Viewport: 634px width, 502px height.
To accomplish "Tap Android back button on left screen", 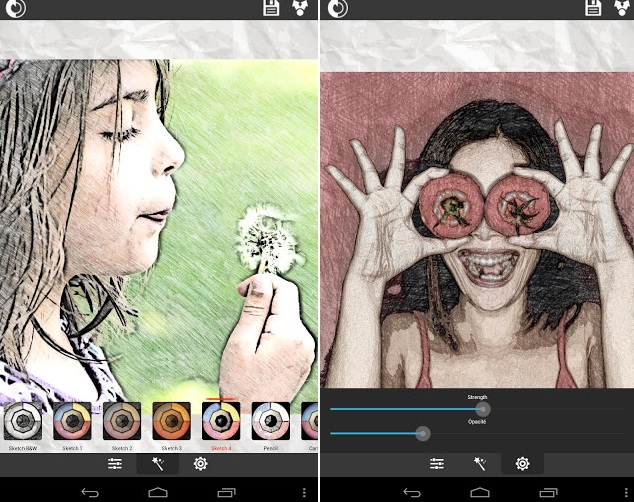I will pos(90,492).
